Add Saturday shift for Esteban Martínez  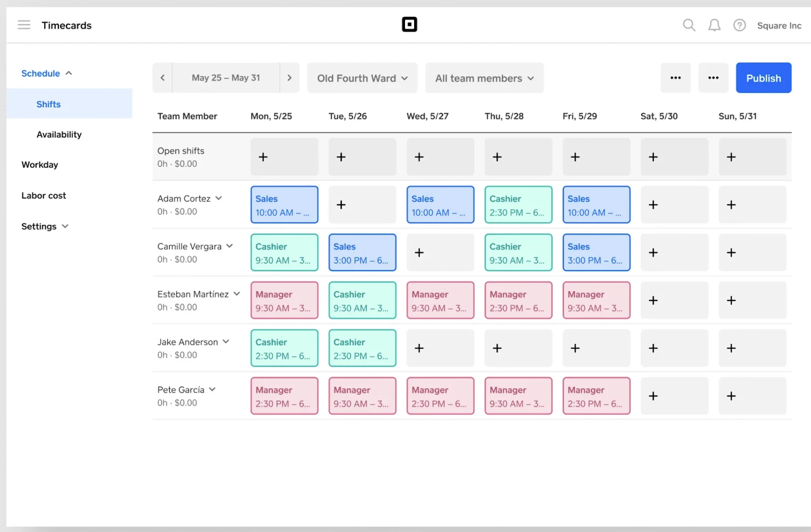tap(675, 300)
